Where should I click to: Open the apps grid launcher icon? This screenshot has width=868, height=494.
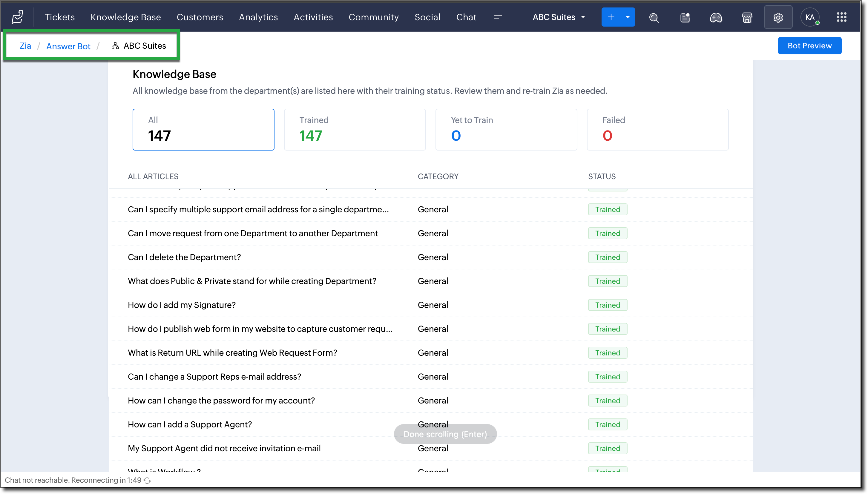click(841, 17)
